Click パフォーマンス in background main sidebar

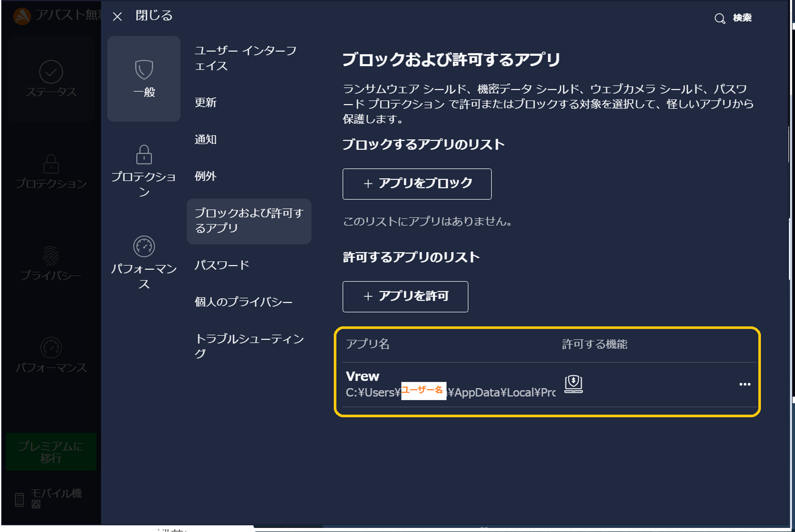click(51, 355)
